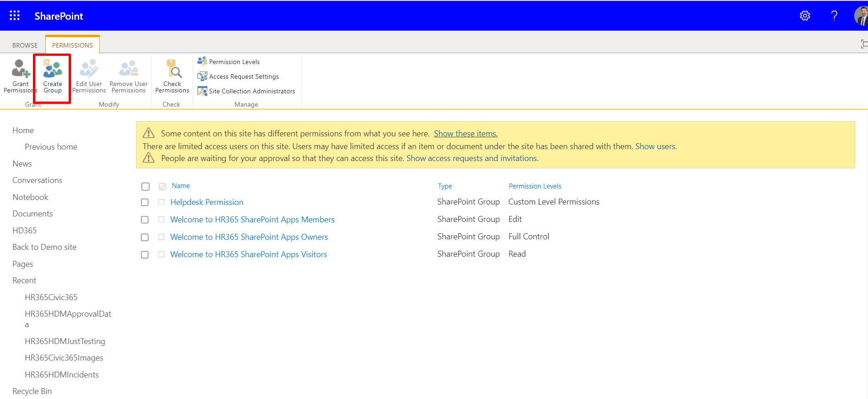Open HD365 in left navigation

[25, 231]
